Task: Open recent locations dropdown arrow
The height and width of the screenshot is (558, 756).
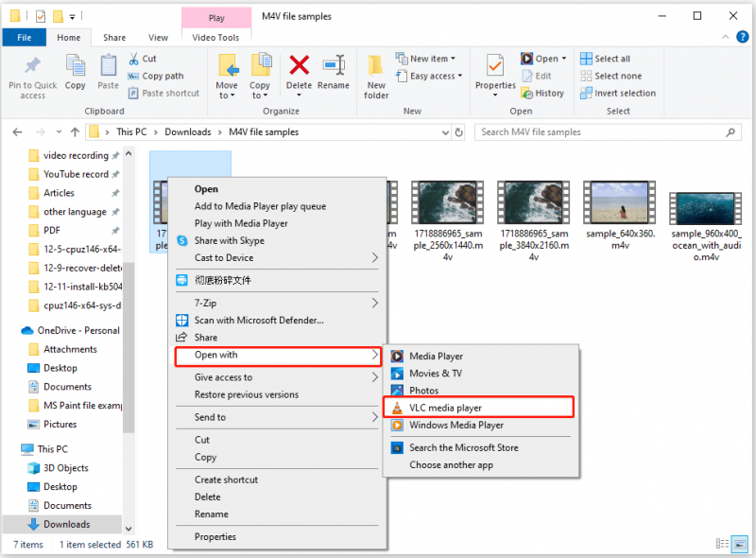Action: point(59,131)
